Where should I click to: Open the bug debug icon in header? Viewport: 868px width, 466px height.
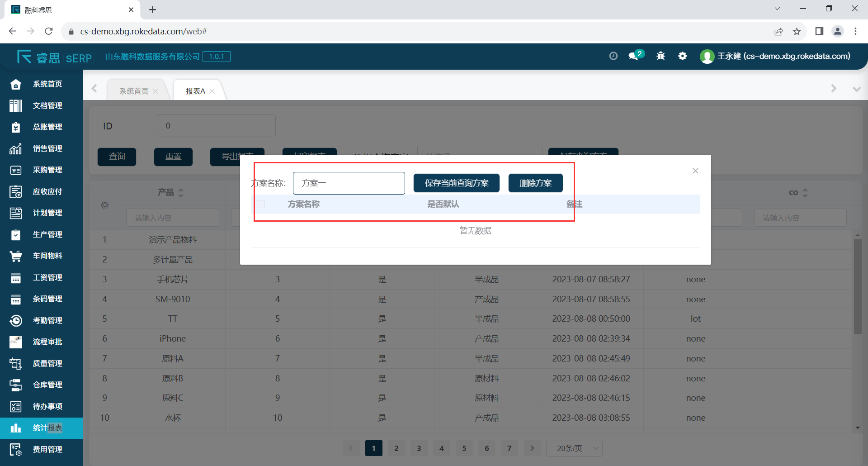tap(660, 56)
